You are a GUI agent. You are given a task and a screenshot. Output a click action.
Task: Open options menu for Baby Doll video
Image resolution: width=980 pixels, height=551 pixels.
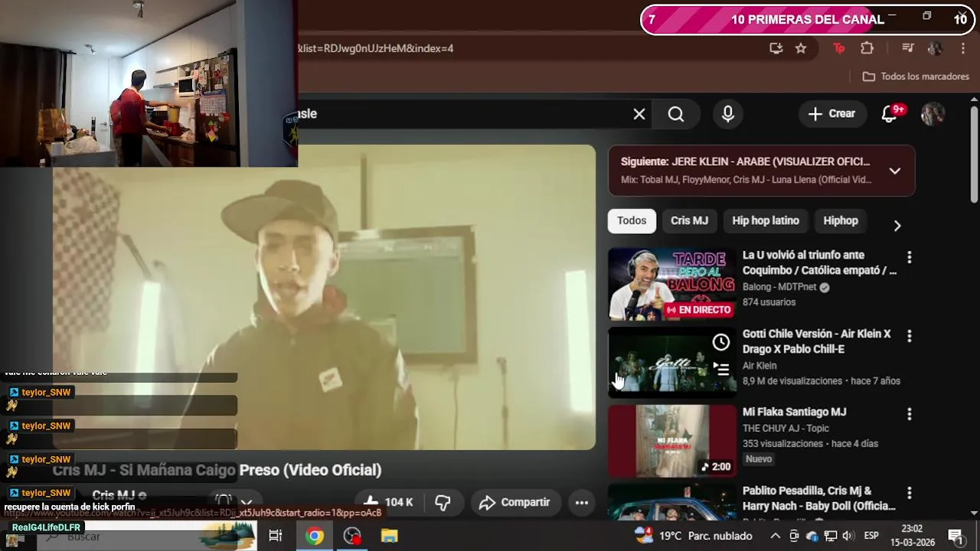click(x=910, y=493)
